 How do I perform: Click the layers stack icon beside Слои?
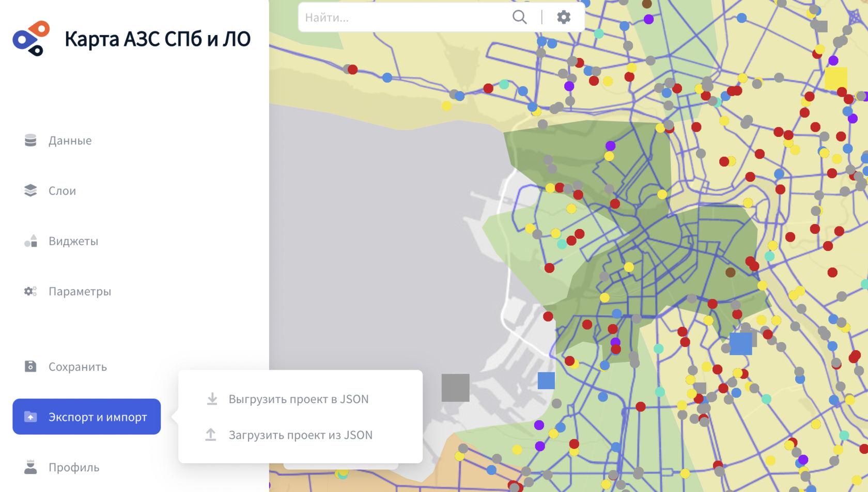30,191
